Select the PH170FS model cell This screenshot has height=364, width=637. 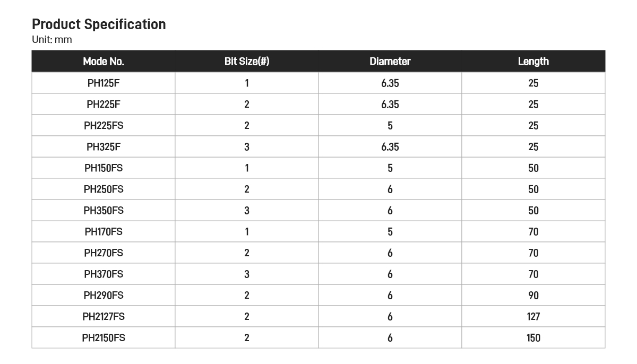104,232
